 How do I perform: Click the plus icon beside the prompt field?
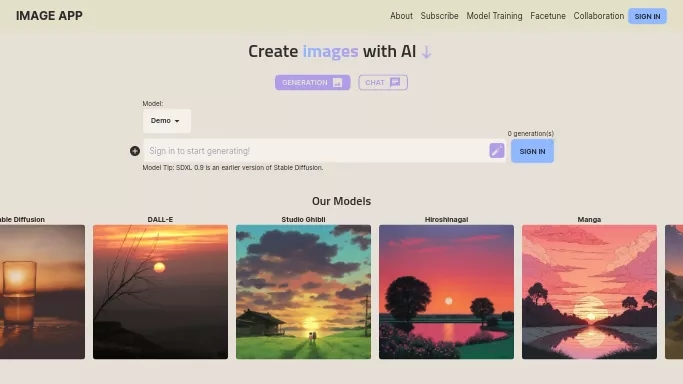pyautogui.click(x=135, y=151)
